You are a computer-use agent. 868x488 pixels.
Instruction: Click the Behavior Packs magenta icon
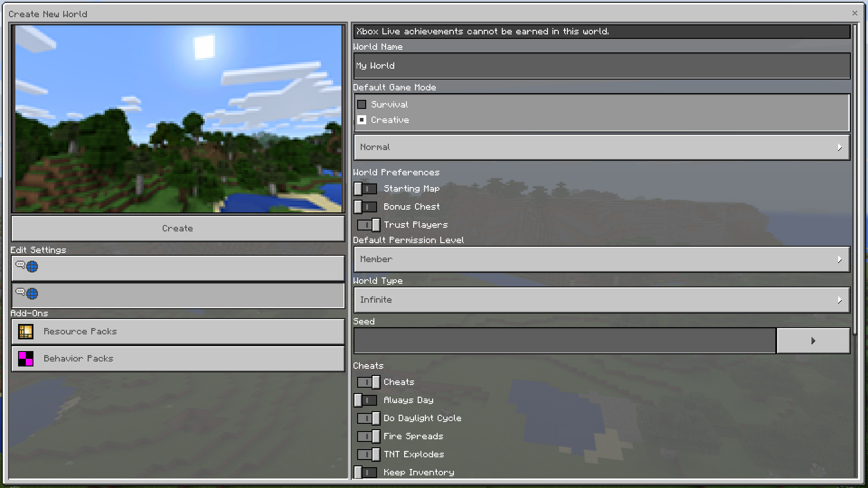click(26, 359)
